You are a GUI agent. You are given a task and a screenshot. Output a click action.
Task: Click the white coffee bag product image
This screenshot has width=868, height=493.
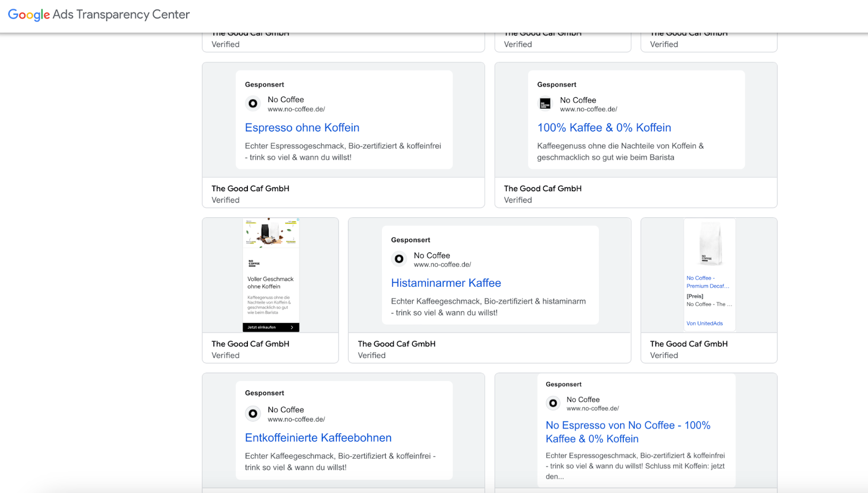710,244
